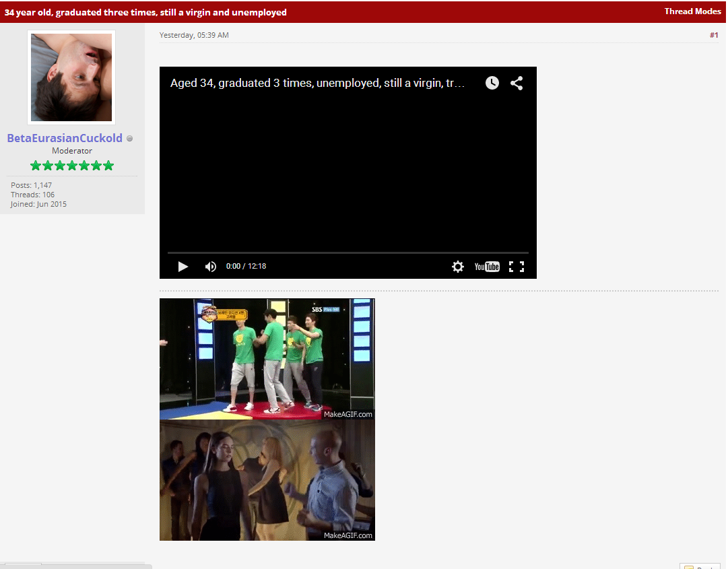Click the Watch Later clock icon

492,83
